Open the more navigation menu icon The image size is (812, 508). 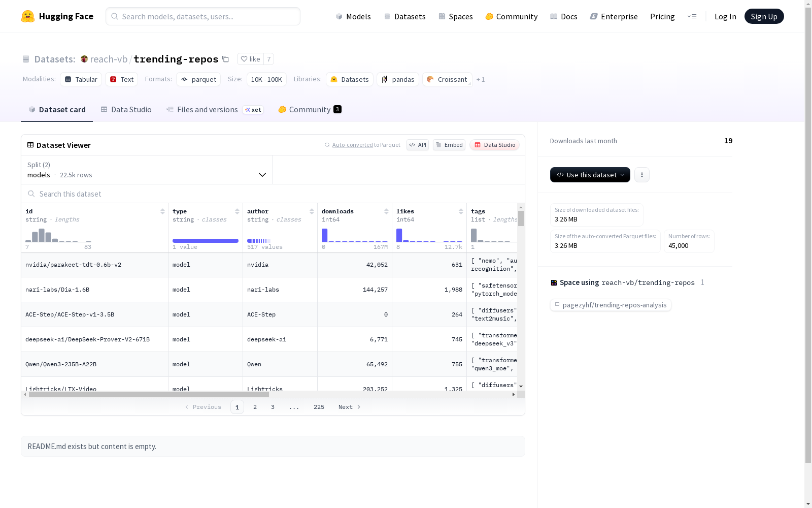692,16
